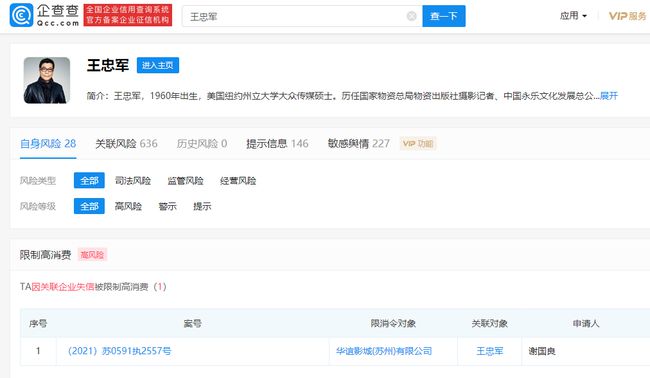Click the red 因关联企业失信 text
650x378 pixels.
63,287
